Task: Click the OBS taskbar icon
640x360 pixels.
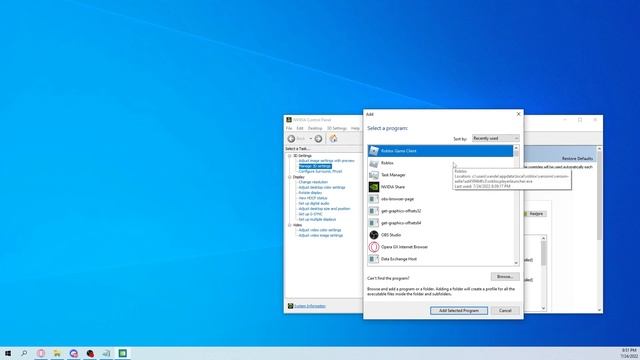Action: pos(90,353)
